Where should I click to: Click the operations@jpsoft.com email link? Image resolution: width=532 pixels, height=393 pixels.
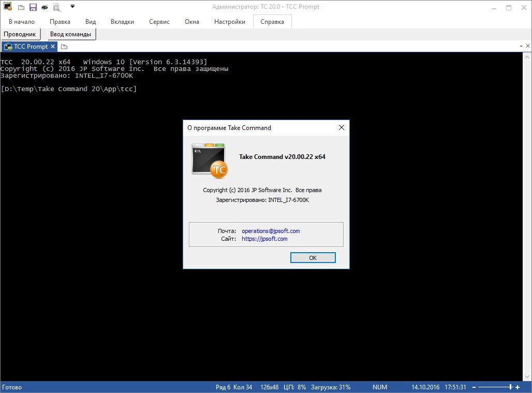[271, 231]
